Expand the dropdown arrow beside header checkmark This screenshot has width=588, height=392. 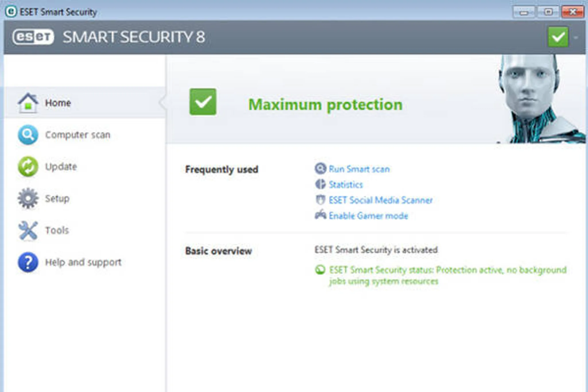575,37
